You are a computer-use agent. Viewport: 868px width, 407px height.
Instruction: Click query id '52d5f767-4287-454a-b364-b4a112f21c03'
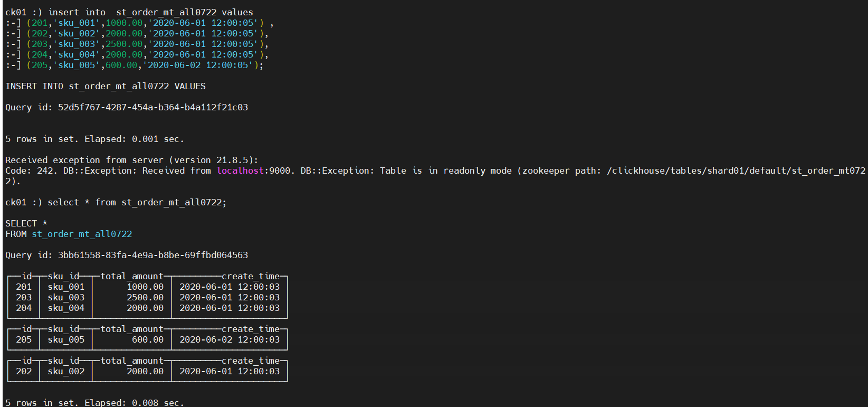[x=153, y=107]
